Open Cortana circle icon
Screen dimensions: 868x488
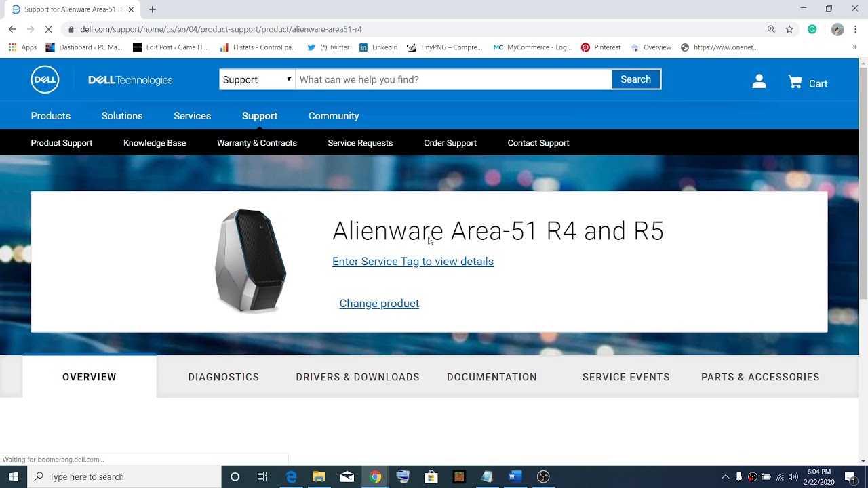(x=235, y=476)
